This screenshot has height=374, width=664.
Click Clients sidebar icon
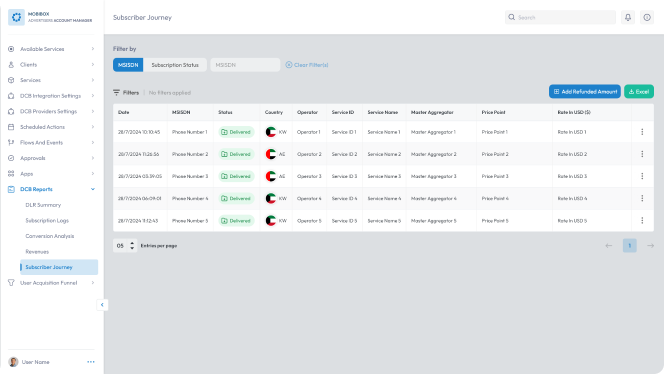point(11,65)
